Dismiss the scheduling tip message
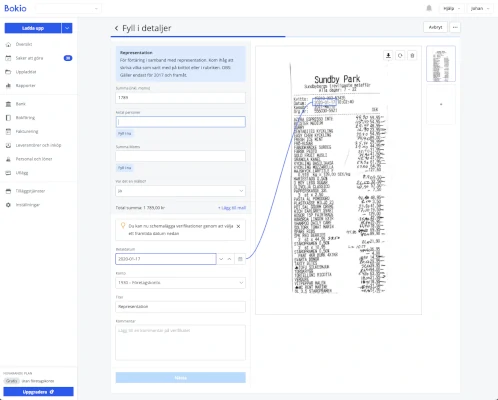Image resolution: width=498 pixels, height=400 pixels. [238, 226]
